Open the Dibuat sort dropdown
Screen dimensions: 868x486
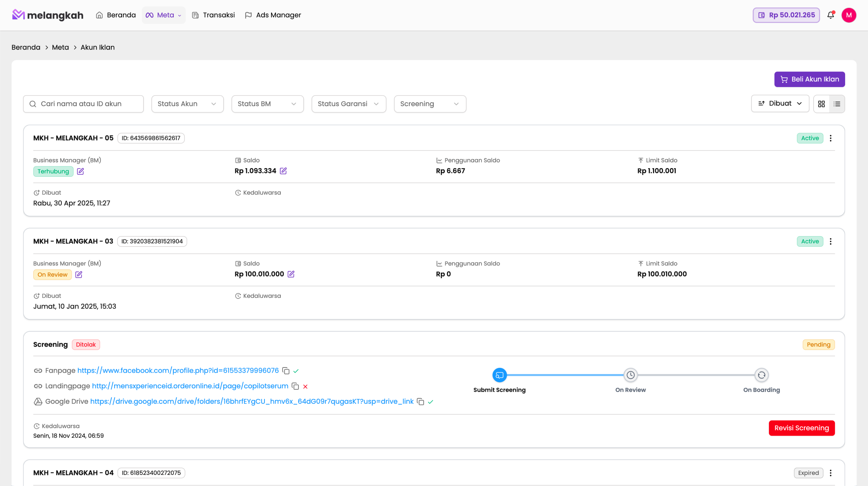tap(780, 103)
